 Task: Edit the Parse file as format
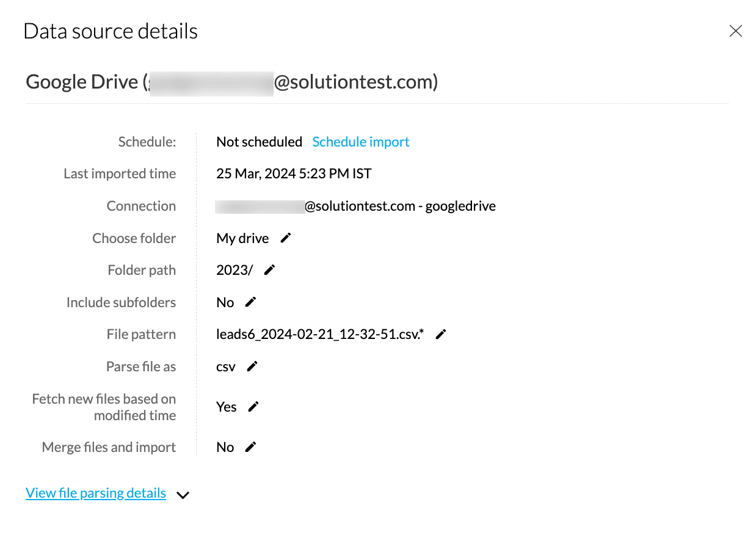[x=252, y=366]
